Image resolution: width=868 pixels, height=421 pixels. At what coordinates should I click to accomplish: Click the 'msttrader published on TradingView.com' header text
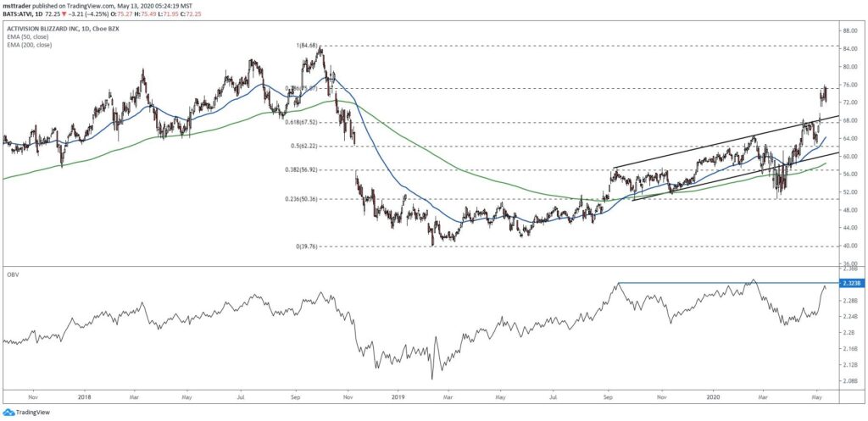pos(59,4)
